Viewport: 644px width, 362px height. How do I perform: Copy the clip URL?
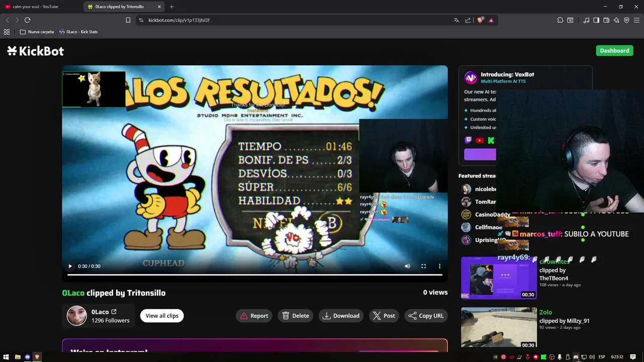426,316
